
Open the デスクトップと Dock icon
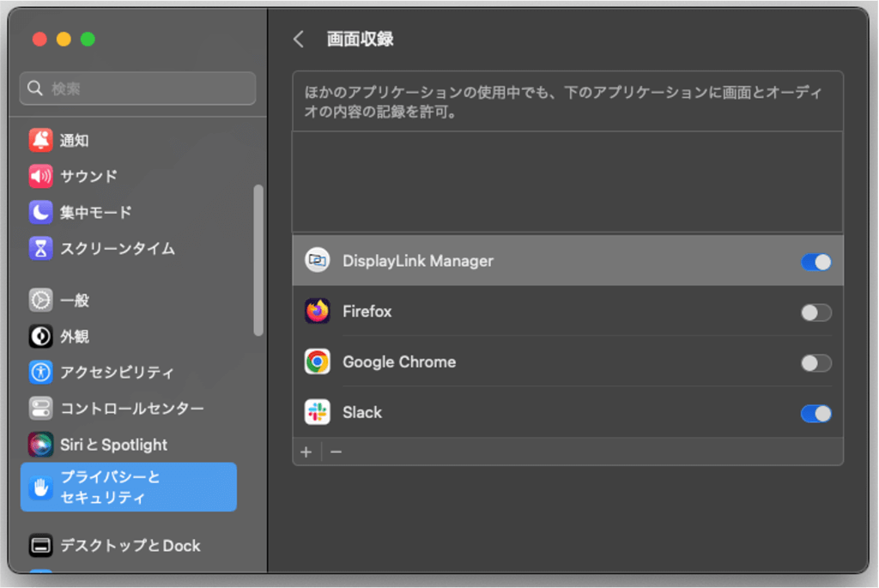(x=39, y=545)
